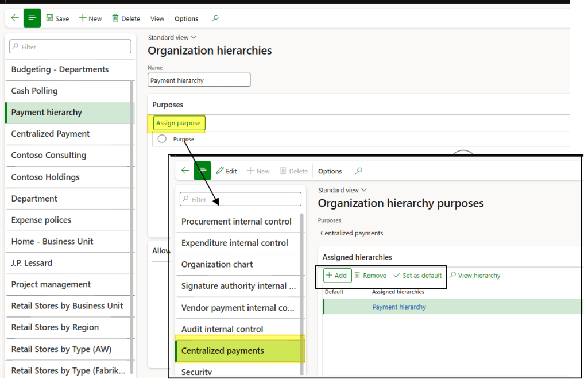Click the Assign purpose button
This screenshot has width=588, height=383.
[x=179, y=123]
